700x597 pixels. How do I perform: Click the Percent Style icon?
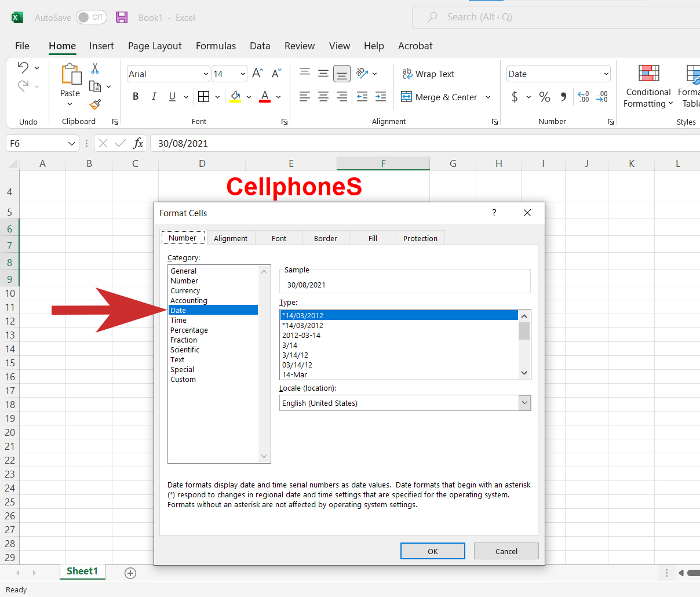(544, 97)
